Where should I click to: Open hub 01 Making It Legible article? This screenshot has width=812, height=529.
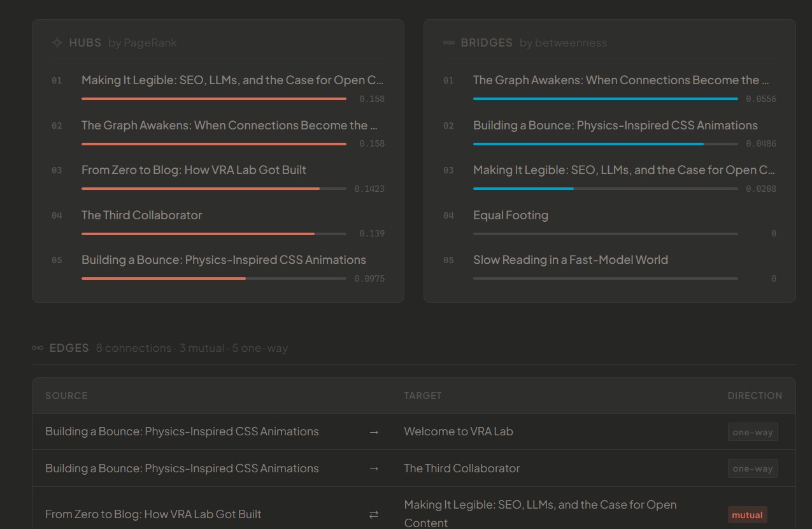(x=232, y=80)
